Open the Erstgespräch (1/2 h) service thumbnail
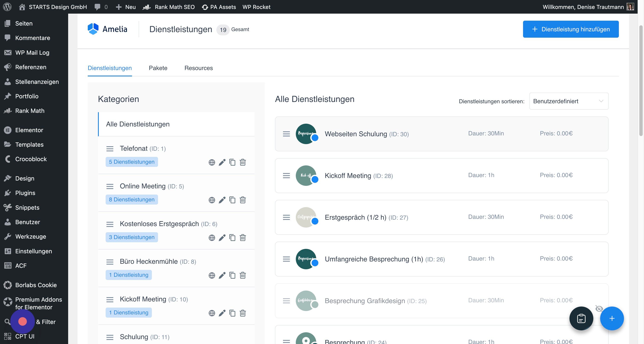This screenshot has width=644, height=344. click(x=306, y=217)
